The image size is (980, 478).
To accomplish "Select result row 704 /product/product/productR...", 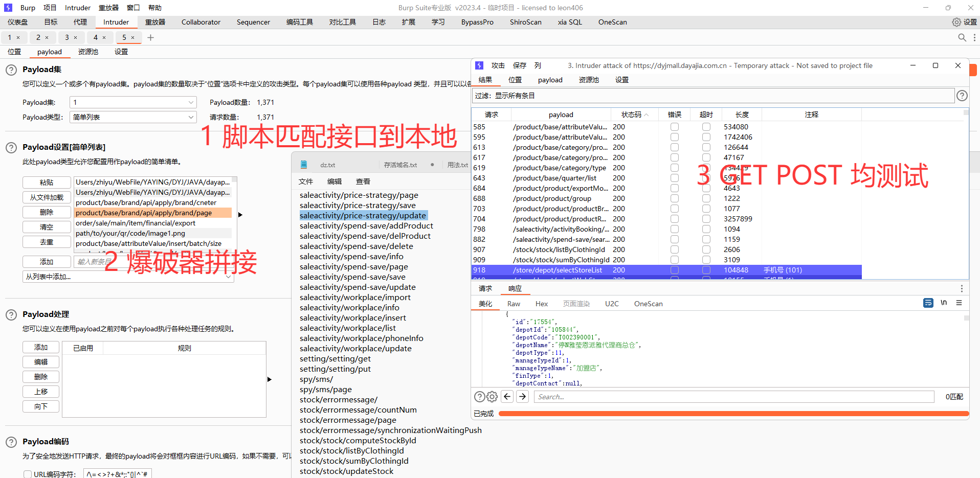I will coord(666,219).
